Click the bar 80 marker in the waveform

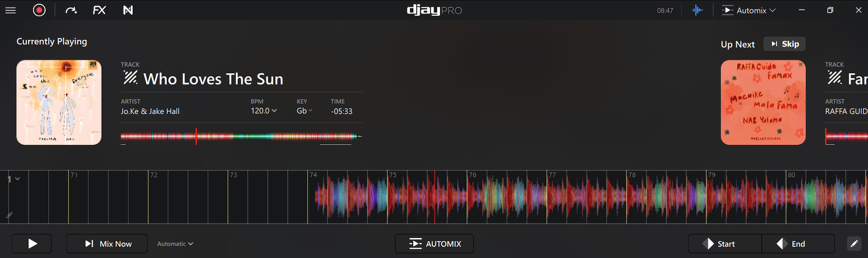point(792,175)
